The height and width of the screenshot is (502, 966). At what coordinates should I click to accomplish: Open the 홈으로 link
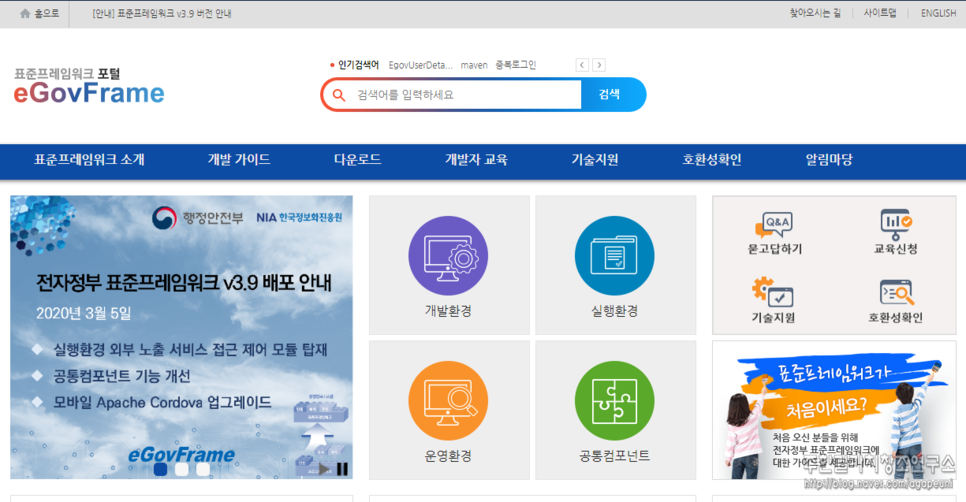[x=46, y=14]
